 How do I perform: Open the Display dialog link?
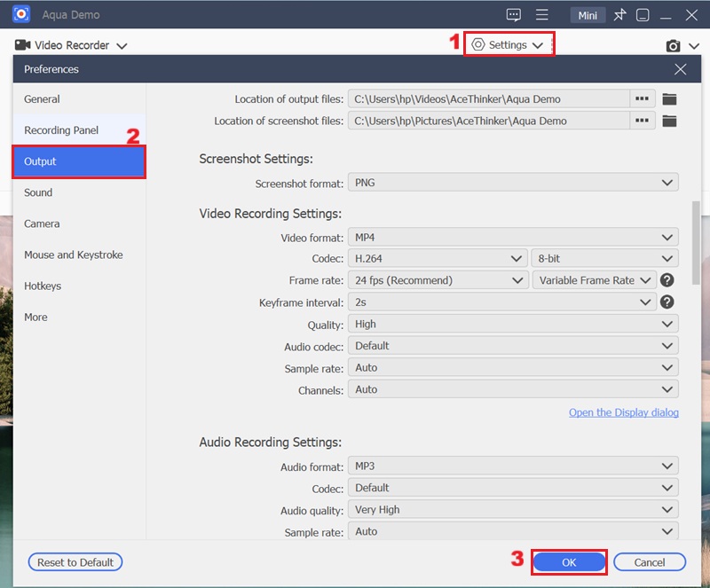pos(624,412)
